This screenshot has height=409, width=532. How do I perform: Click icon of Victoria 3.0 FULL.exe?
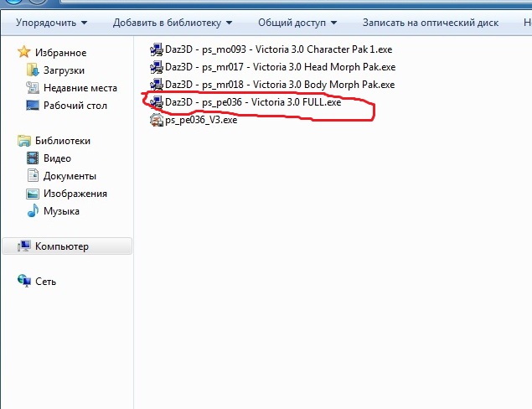click(x=157, y=102)
